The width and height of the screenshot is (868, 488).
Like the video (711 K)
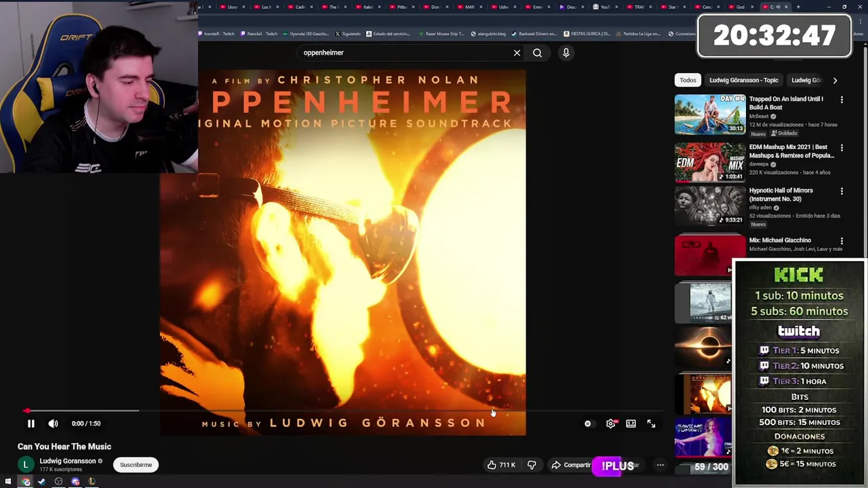pos(501,465)
